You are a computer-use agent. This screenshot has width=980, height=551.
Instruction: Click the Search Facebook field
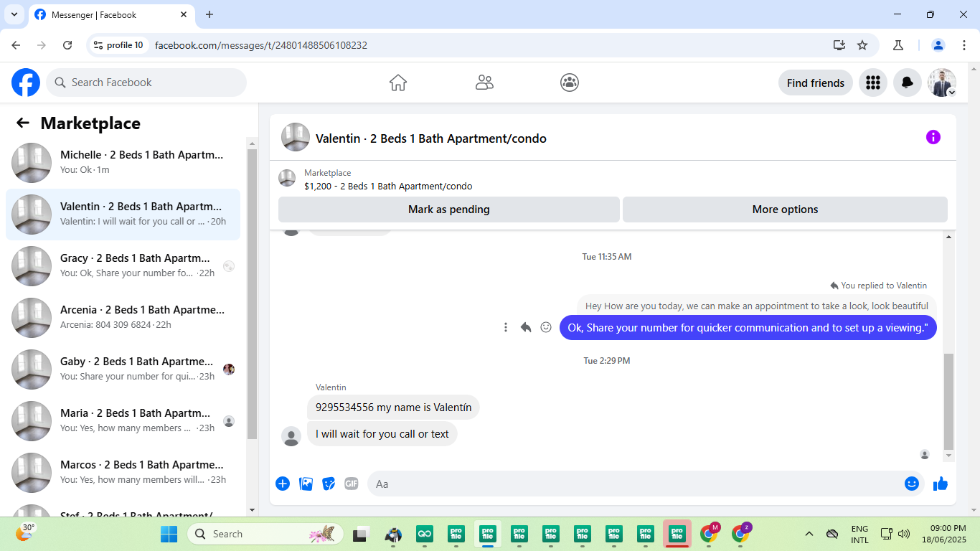click(x=146, y=83)
